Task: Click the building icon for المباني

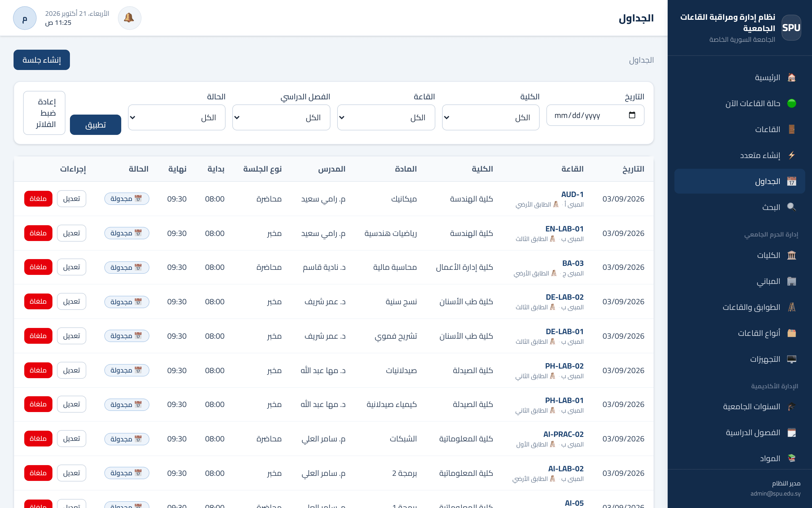Action: coord(791,281)
